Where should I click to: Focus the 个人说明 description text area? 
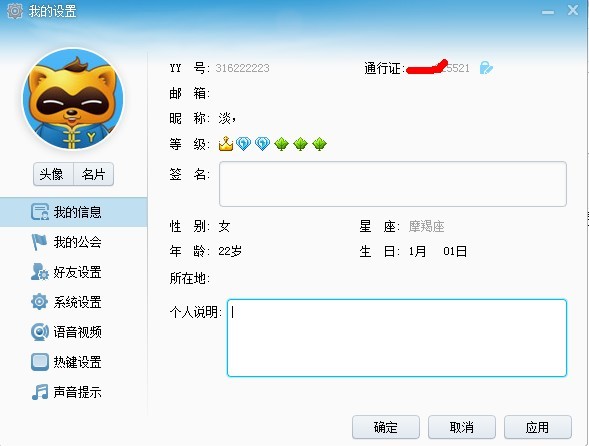[397, 338]
